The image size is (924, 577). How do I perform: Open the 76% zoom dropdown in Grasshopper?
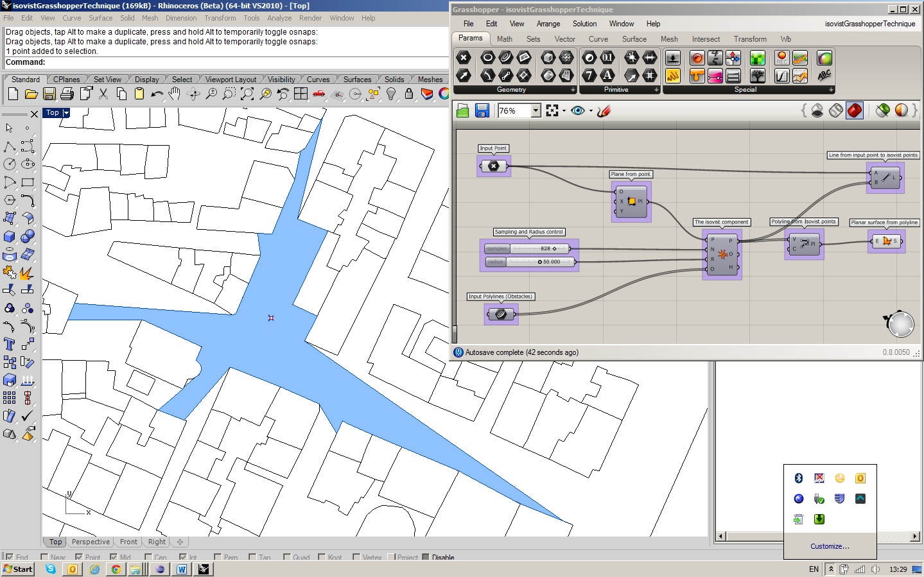click(x=536, y=111)
